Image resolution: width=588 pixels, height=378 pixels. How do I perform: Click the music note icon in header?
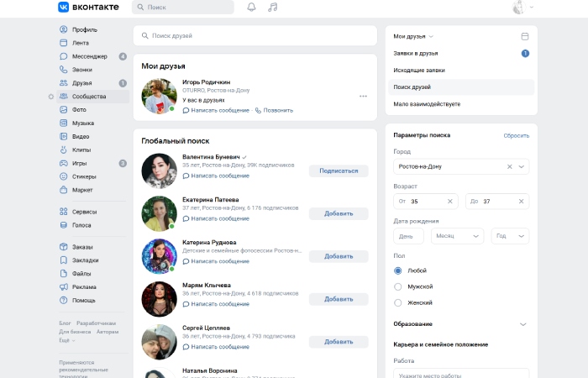point(272,8)
